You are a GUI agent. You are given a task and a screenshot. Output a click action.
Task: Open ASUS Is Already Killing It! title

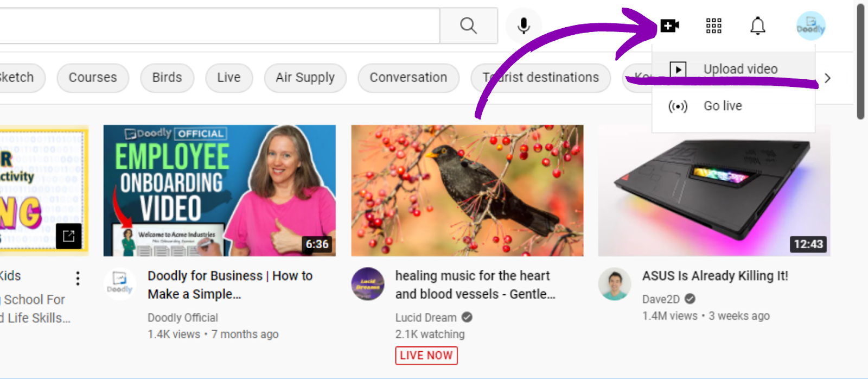coord(715,276)
